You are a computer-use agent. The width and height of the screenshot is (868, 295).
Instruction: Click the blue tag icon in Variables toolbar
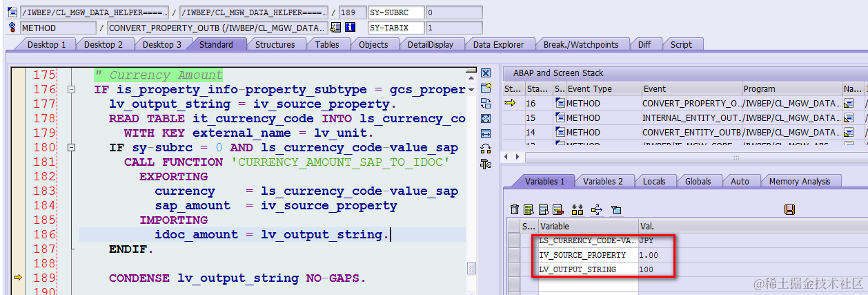coord(616,209)
